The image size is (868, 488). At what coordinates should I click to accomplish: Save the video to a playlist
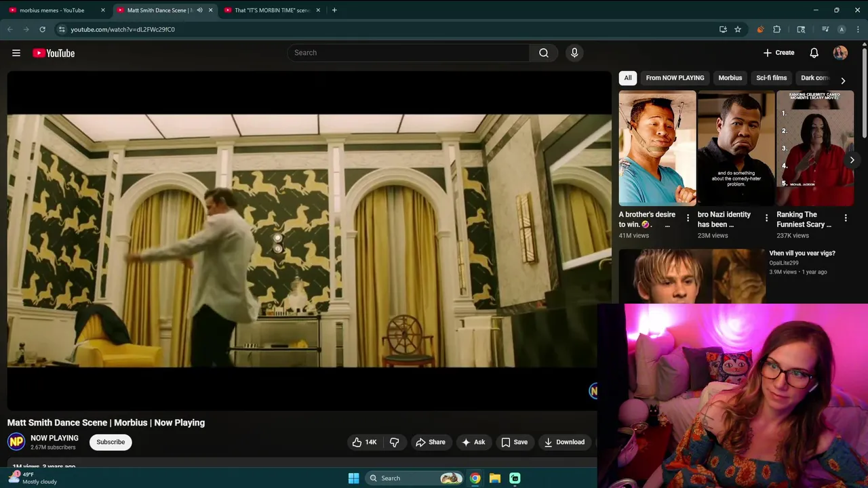514,442
